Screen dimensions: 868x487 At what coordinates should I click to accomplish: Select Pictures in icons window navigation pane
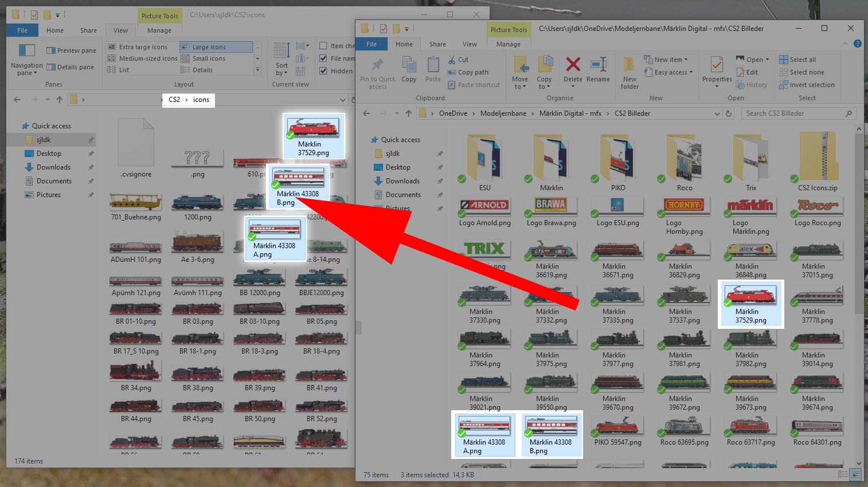tap(49, 195)
